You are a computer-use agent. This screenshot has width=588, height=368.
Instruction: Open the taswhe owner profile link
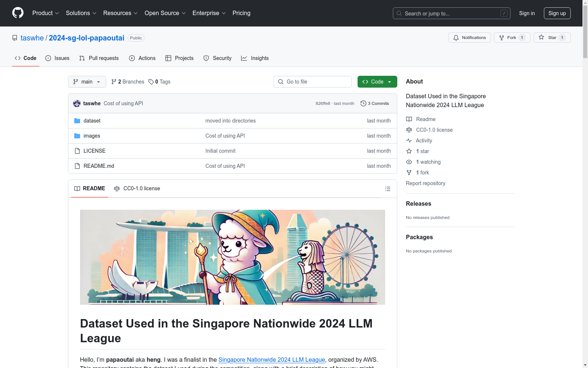click(32, 38)
